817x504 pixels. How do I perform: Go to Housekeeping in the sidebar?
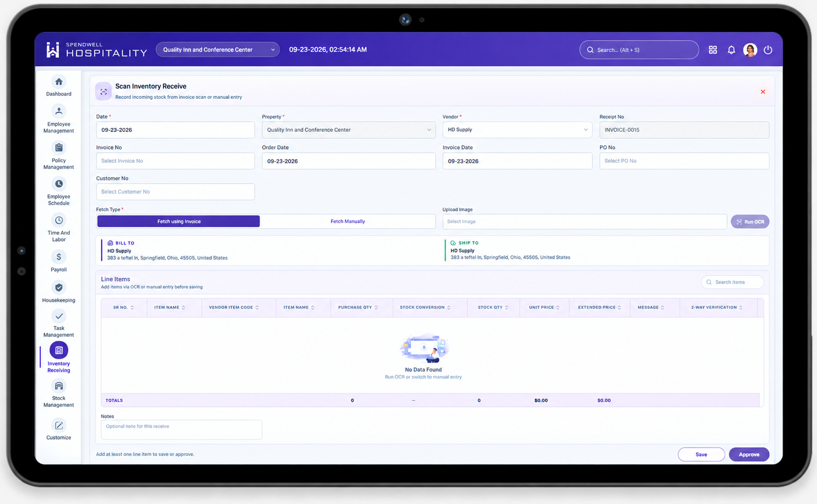pyautogui.click(x=59, y=292)
